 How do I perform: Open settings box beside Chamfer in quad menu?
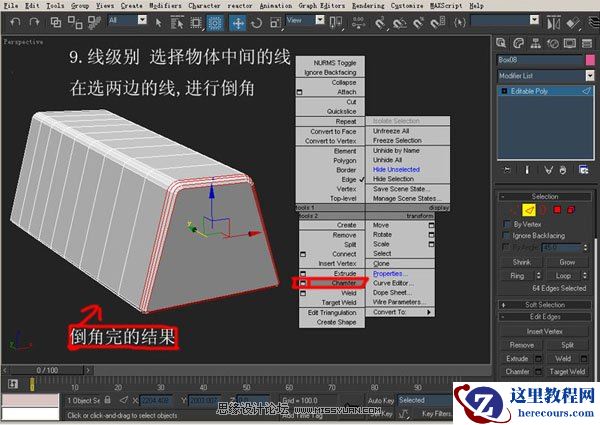[x=303, y=283]
